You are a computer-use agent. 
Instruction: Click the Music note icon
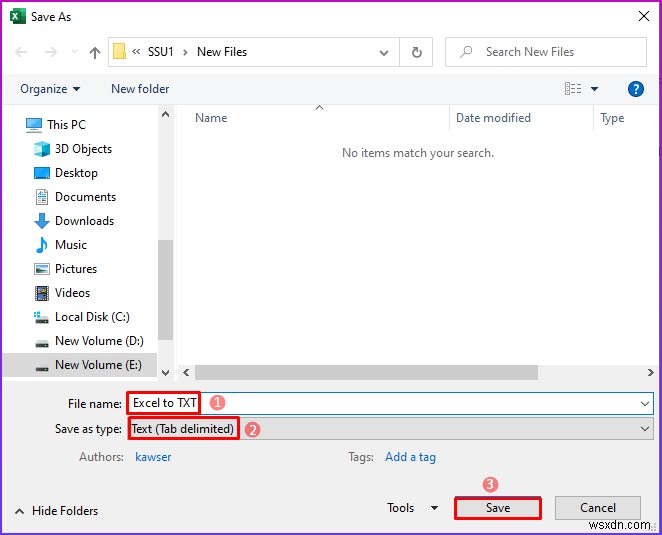pos(41,245)
